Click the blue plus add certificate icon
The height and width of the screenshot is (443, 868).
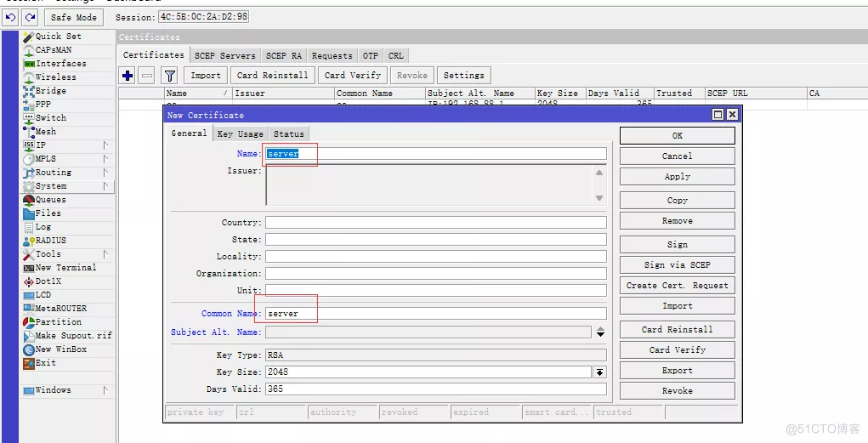pyautogui.click(x=128, y=76)
